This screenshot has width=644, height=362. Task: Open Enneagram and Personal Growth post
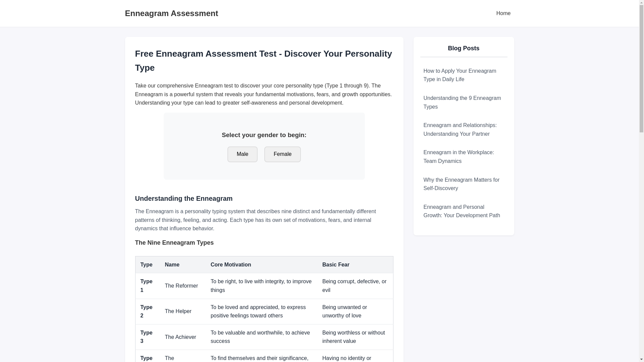tap(464, 211)
